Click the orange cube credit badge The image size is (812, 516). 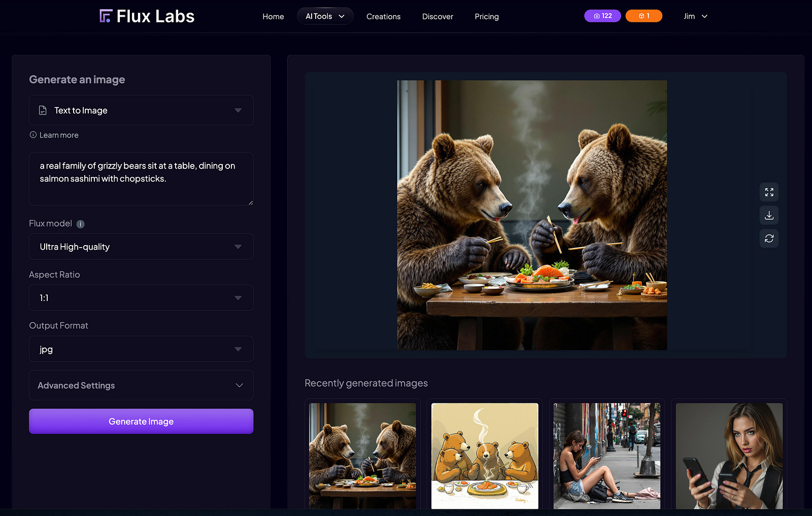(x=644, y=16)
